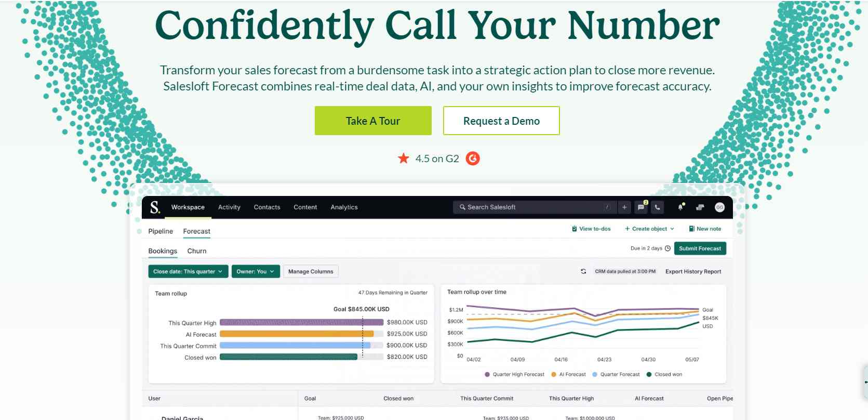Viewport: 868px width, 420px height.
Task: Click the CRM data refresh icon
Action: 583,271
